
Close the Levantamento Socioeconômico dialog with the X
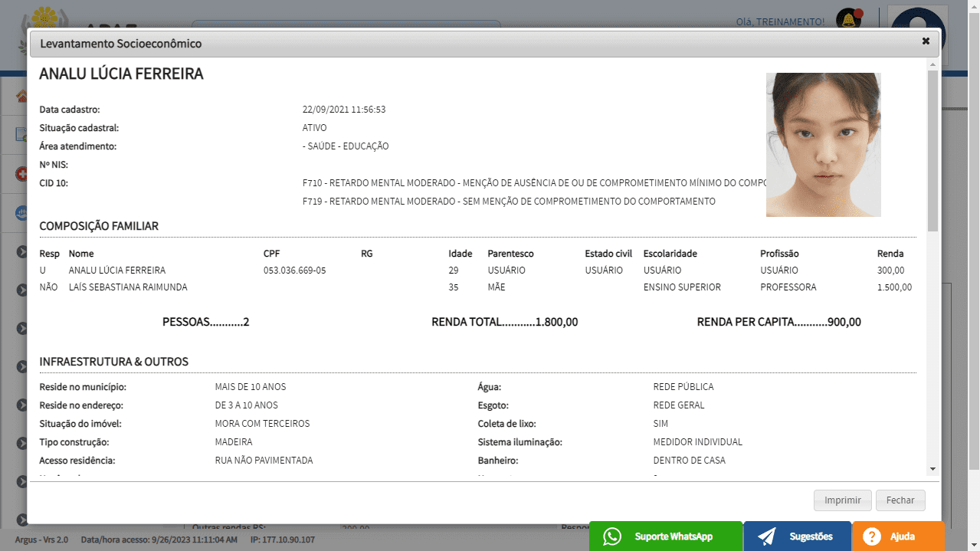[x=926, y=41]
